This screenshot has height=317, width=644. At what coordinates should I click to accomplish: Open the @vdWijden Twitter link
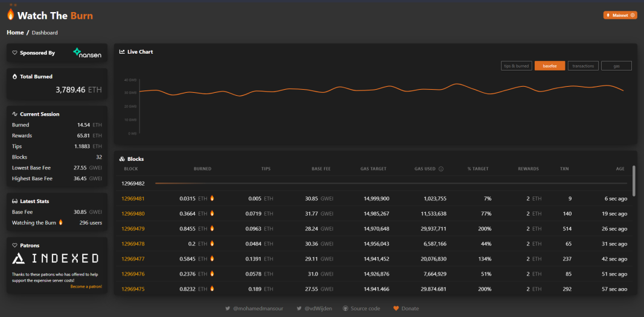tap(314, 309)
